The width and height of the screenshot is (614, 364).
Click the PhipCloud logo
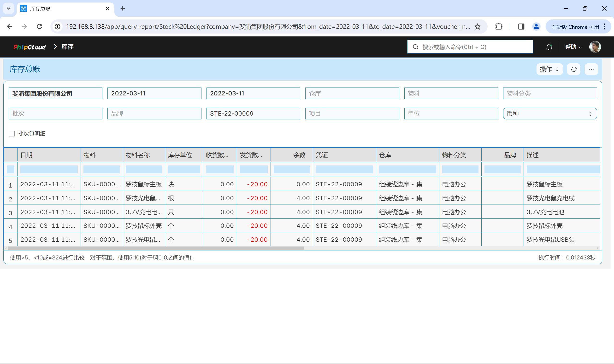click(30, 47)
